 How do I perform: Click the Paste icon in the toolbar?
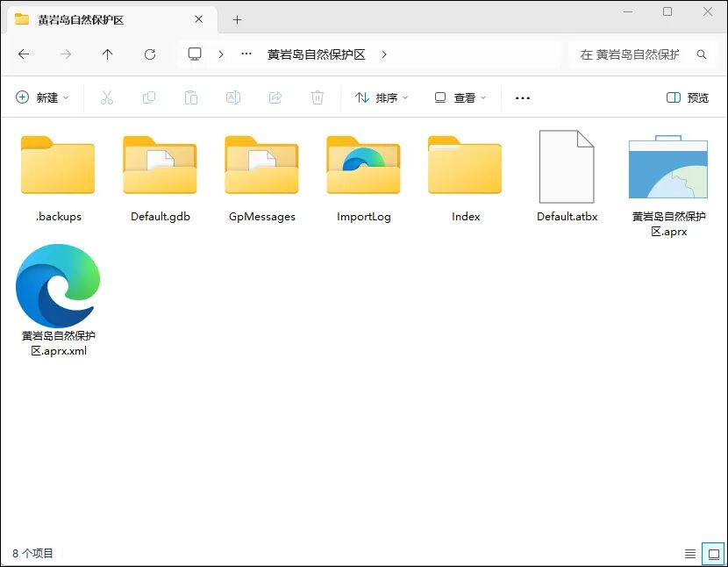pos(191,97)
